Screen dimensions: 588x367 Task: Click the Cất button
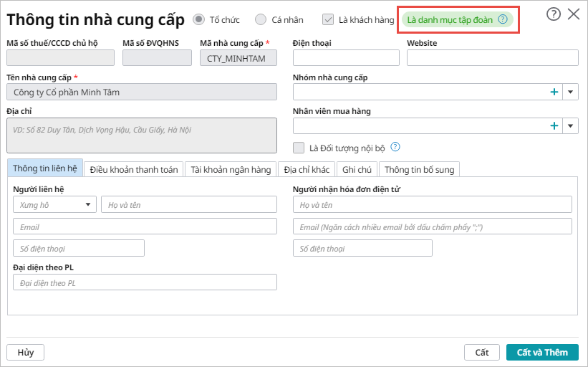[x=482, y=352]
